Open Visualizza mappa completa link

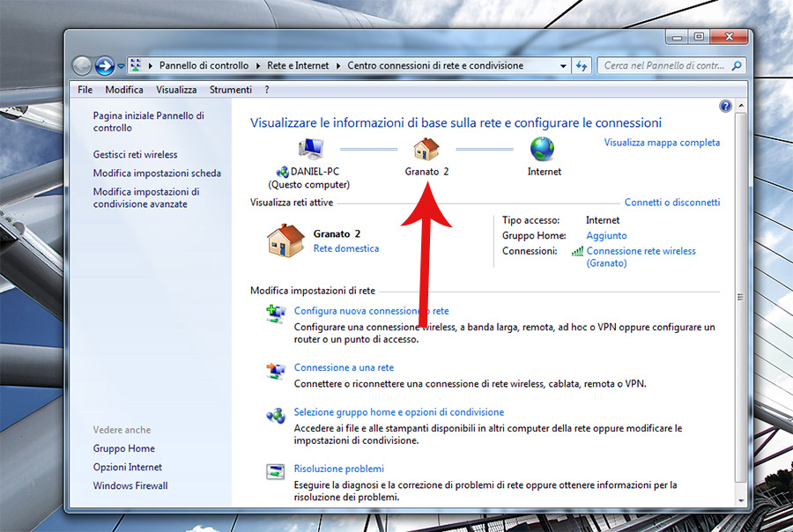662,143
